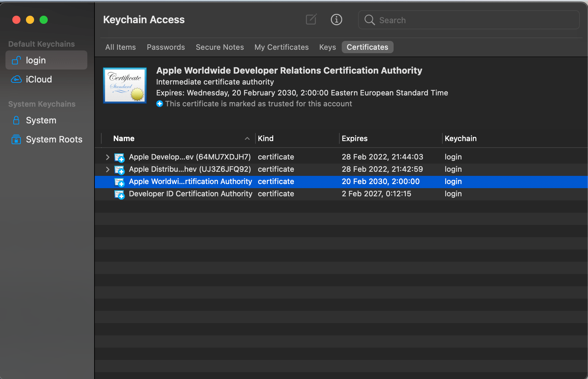The width and height of the screenshot is (588, 379).
Task: Expand the Apple Develop...ev (64MU7XDJH7) entry
Action: click(107, 157)
